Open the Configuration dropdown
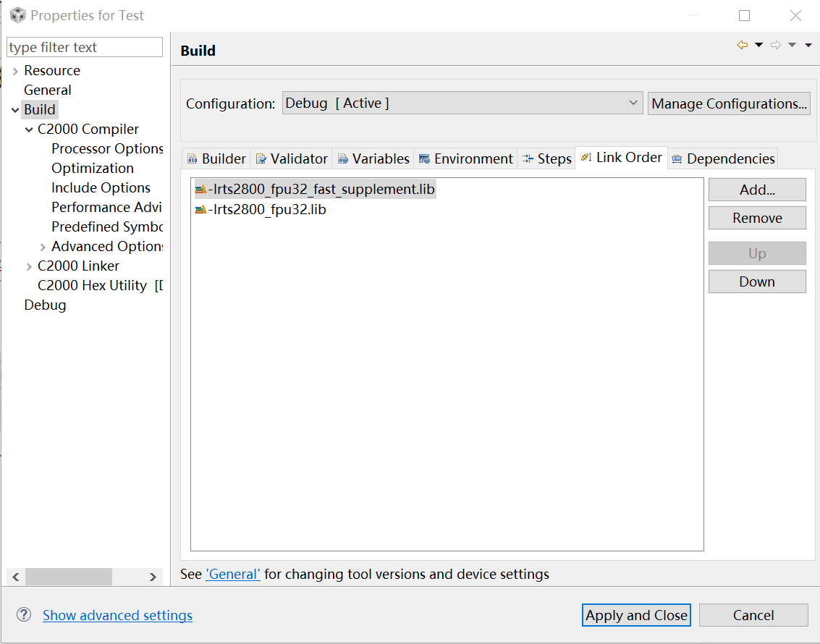The height and width of the screenshot is (644, 820). (462, 103)
